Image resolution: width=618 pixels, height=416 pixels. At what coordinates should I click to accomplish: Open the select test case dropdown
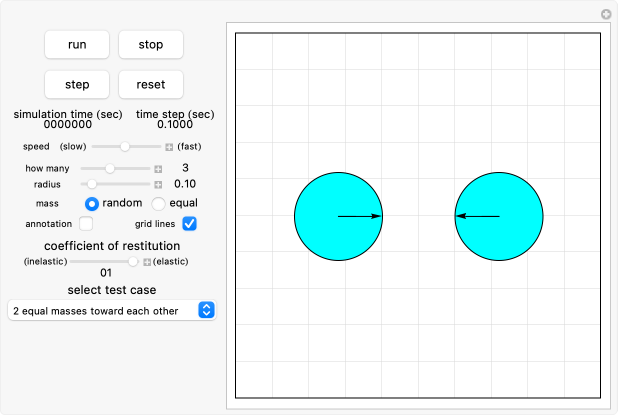click(112, 310)
